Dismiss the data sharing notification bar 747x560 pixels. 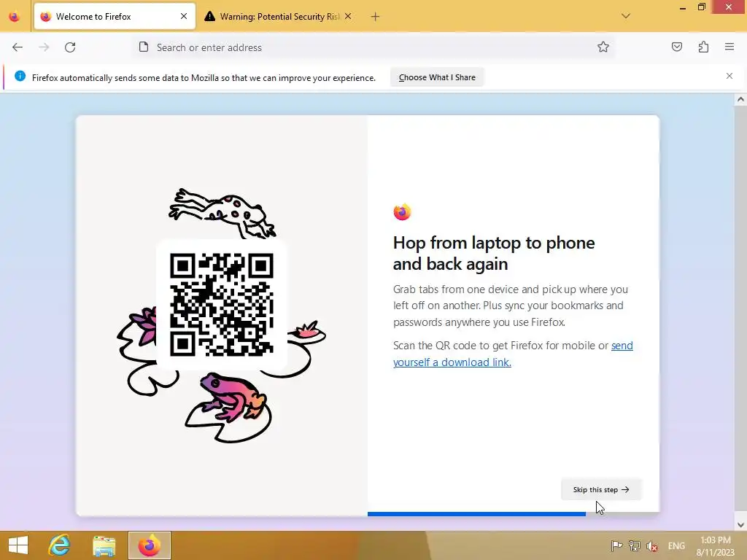729,76
